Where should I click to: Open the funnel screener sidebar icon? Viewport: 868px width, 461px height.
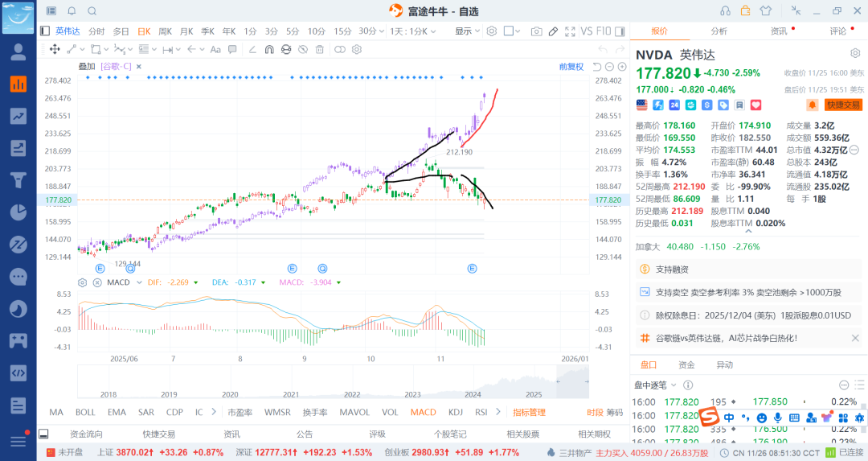[x=18, y=179]
